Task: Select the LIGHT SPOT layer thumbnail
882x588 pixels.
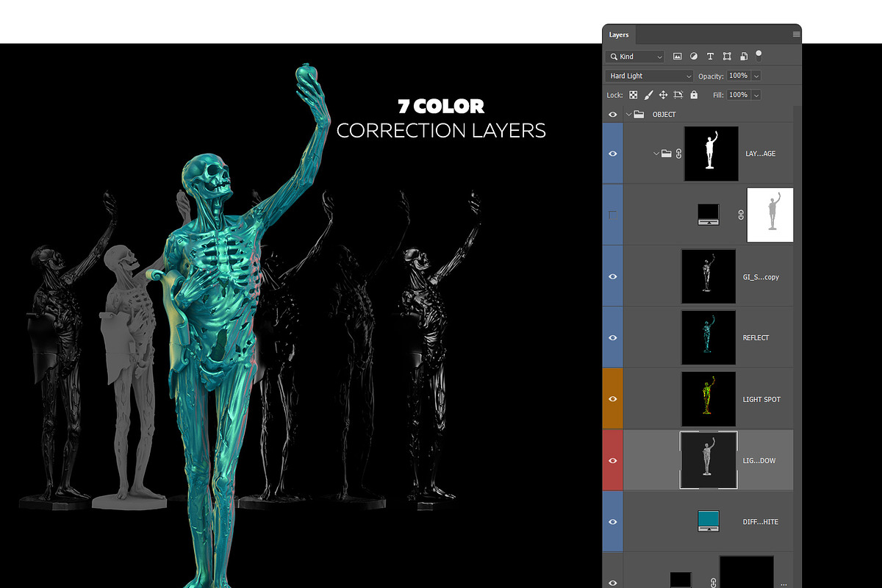Action: [x=709, y=399]
